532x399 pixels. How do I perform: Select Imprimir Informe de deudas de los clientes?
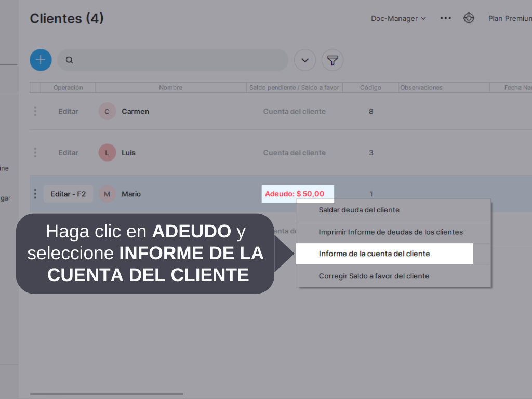point(390,232)
